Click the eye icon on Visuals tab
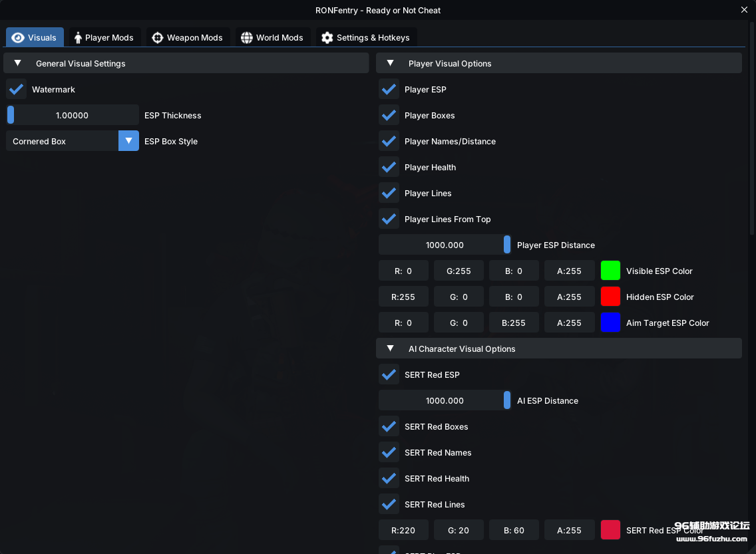 [18, 38]
